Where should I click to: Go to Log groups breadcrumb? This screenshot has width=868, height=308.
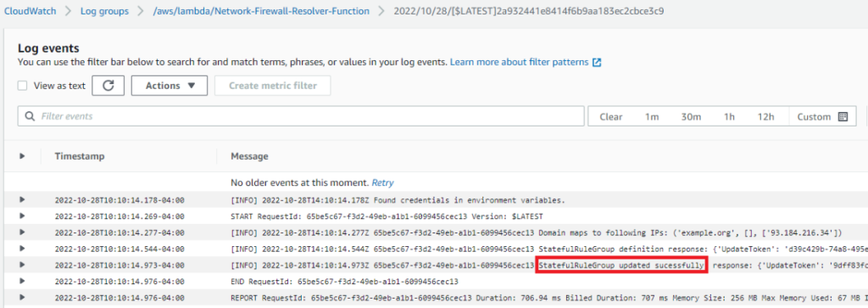point(104,11)
